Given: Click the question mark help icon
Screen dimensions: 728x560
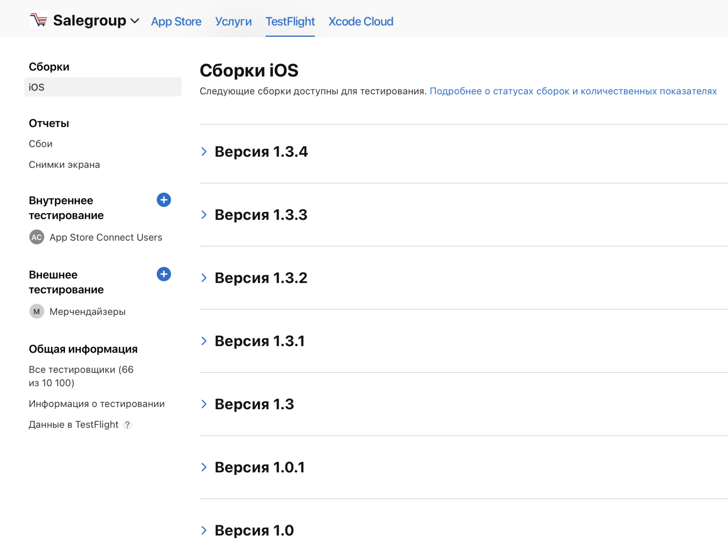Looking at the screenshot, I should point(127,425).
